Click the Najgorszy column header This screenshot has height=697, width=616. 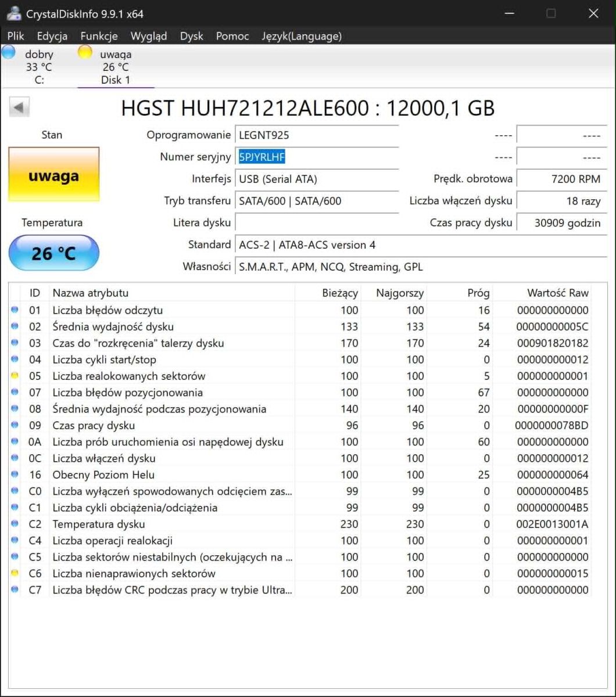click(x=394, y=293)
